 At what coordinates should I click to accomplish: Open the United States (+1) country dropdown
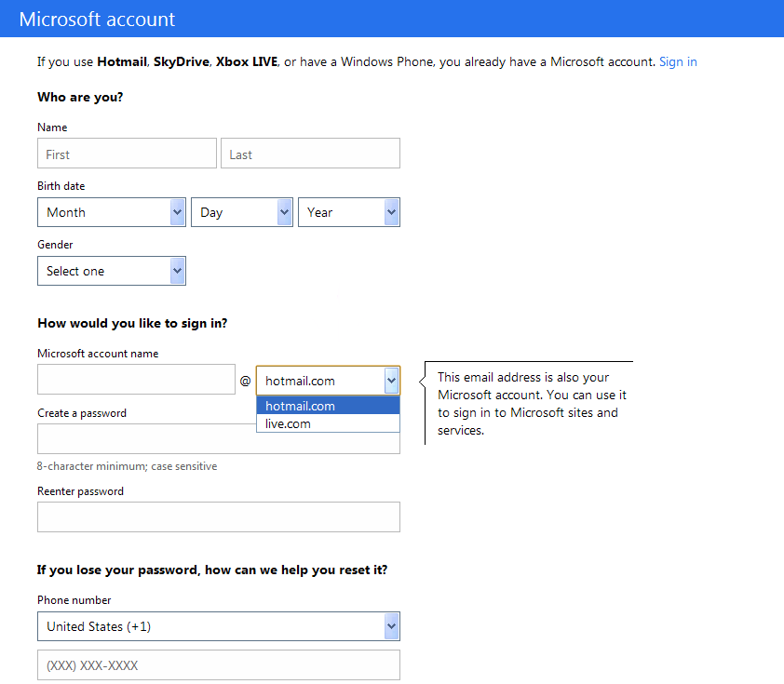tap(219, 626)
